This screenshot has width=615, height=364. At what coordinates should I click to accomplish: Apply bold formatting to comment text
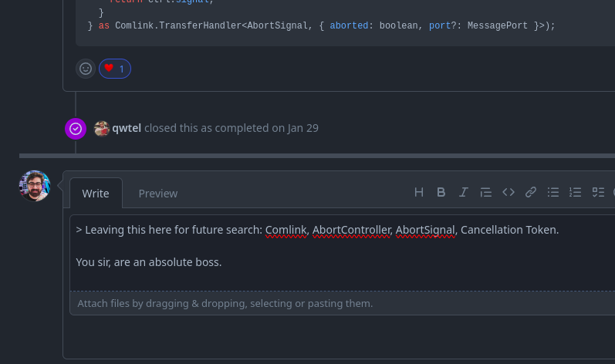[x=441, y=193]
